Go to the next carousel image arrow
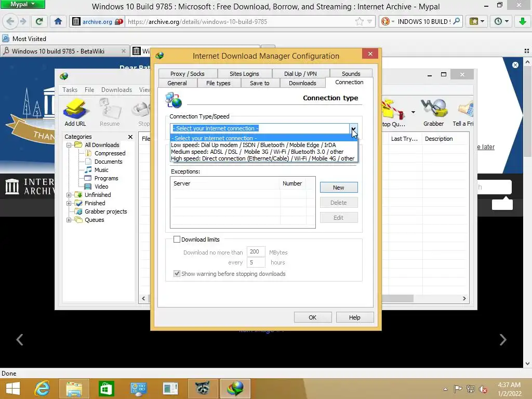The image size is (532, 399). click(x=503, y=339)
